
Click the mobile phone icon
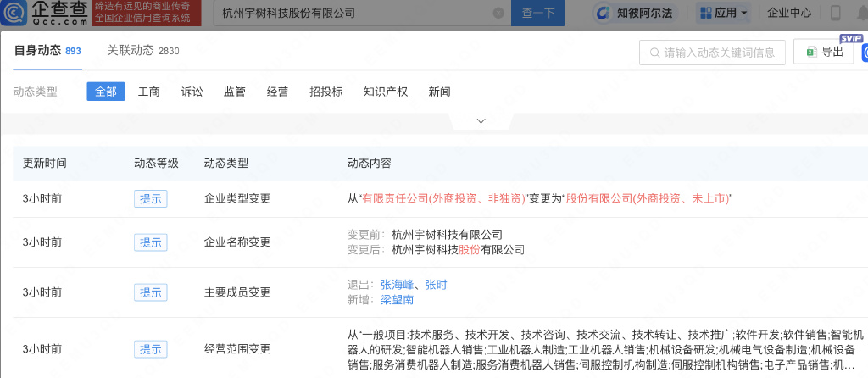(x=836, y=13)
